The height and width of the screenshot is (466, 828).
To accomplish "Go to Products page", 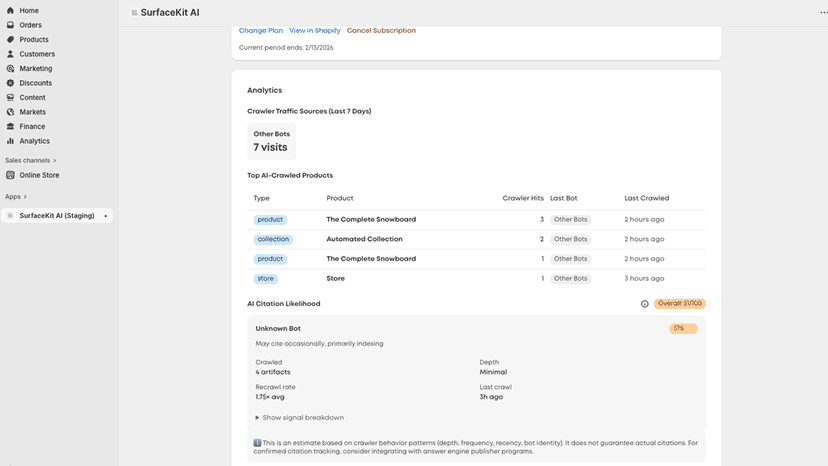I will pyautogui.click(x=34, y=40).
